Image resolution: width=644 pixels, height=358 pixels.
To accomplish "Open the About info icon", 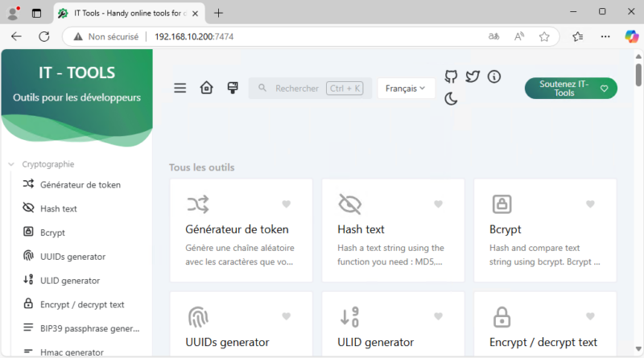I will tap(494, 76).
